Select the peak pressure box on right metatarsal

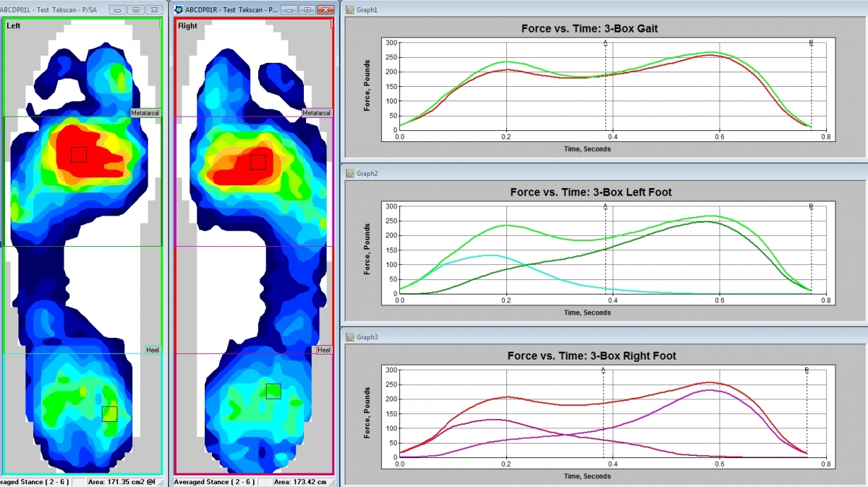(x=258, y=161)
